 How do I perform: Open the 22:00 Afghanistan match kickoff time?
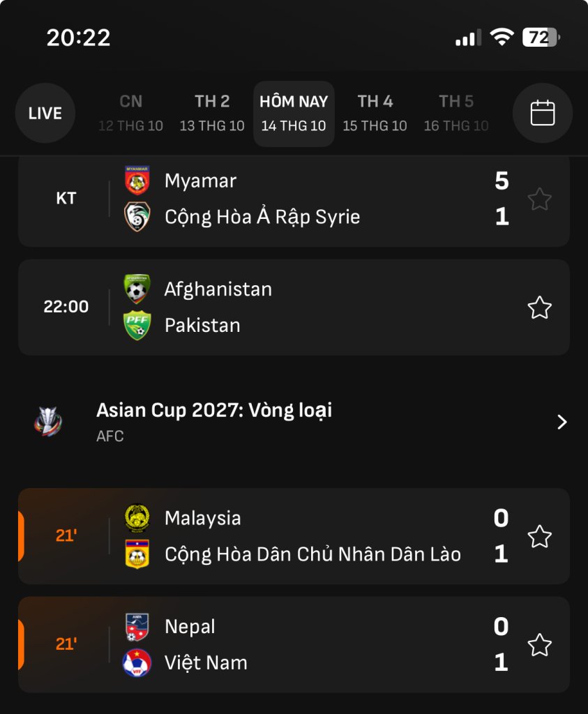(66, 307)
